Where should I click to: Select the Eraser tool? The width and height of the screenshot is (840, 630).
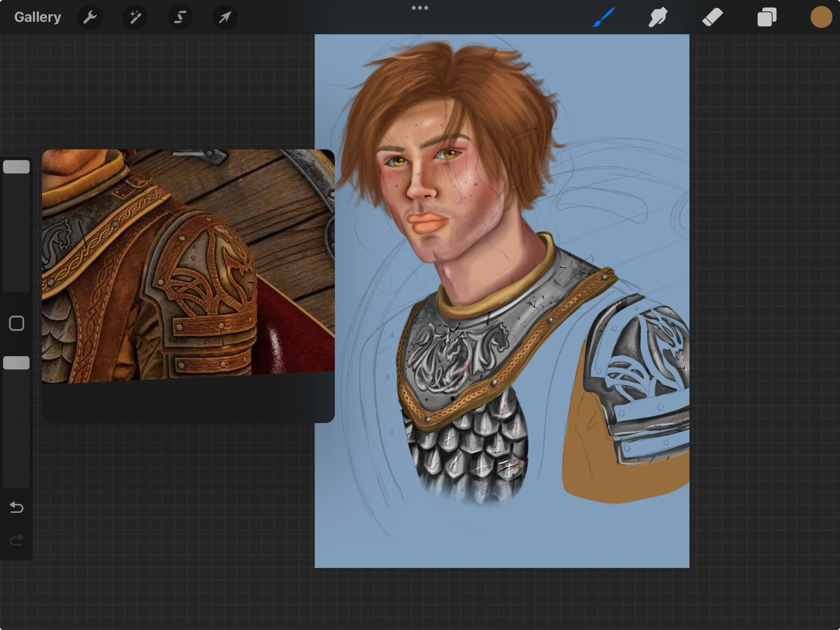coord(712,17)
